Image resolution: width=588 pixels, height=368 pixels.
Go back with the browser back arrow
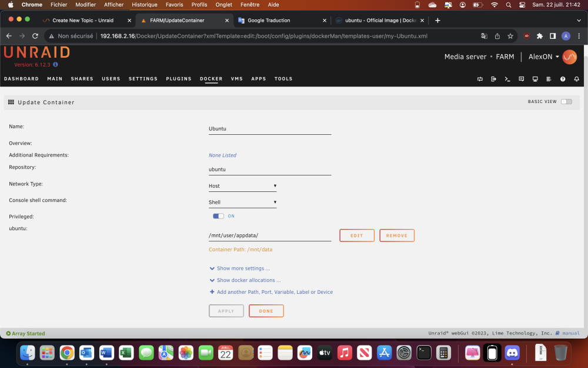9,36
